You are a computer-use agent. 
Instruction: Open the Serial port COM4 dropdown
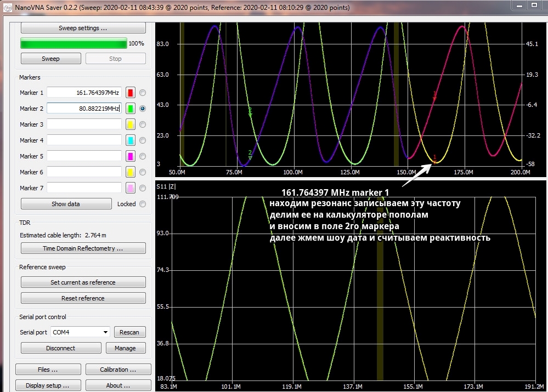click(81, 332)
